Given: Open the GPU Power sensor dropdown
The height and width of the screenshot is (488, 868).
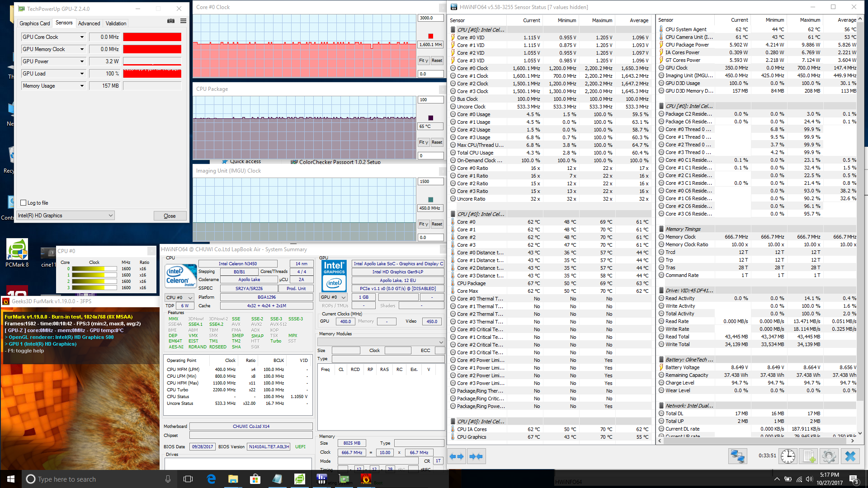Looking at the screenshot, I should tap(82, 61).
